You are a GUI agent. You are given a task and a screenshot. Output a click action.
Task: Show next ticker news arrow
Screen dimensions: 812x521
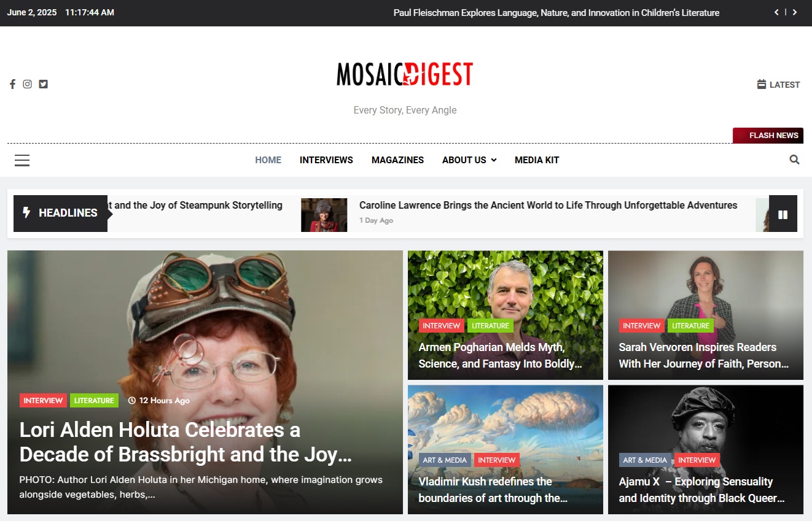(794, 12)
